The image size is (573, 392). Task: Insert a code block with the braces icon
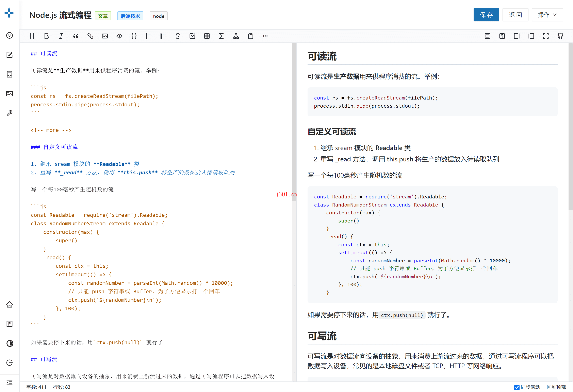(134, 36)
